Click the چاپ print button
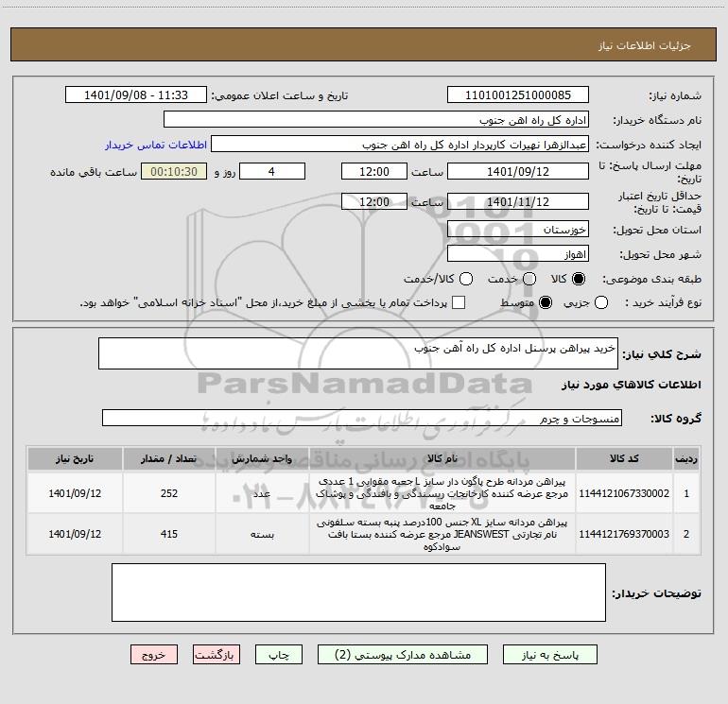The height and width of the screenshot is (704, 728). click(x=279, y=654)
